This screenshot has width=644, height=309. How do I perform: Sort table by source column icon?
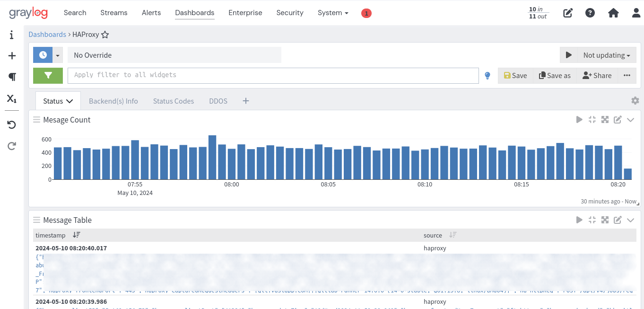coord(453,235)
